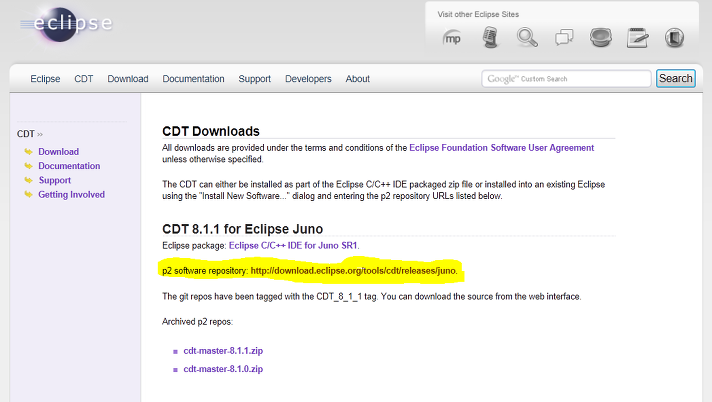Open sidebar Getting Involved link
The width and height of the screenshot is (712, 402).
pos(71,194)
